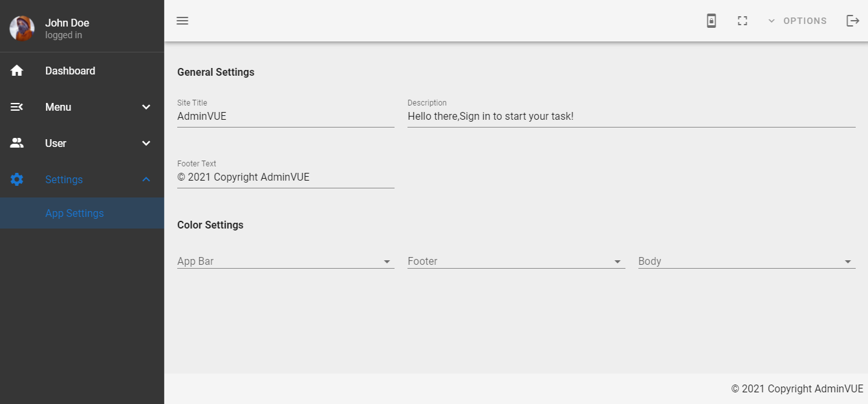The image size is (868, 404).
Task: Collapse the Settings sidebar section
Action: coord(146,179)
